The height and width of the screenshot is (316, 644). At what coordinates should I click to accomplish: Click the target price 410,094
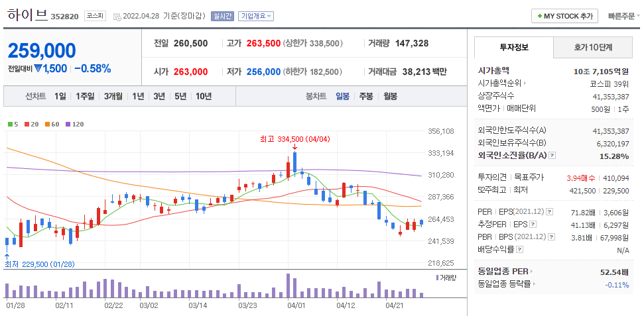click(615, 178)
